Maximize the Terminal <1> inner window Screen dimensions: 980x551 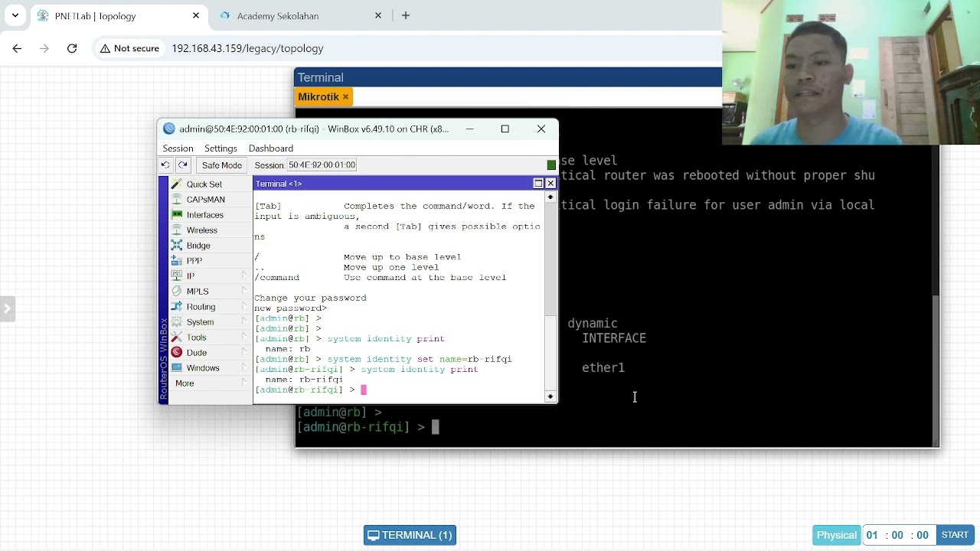pyautogui.click(x=538, y=184)
